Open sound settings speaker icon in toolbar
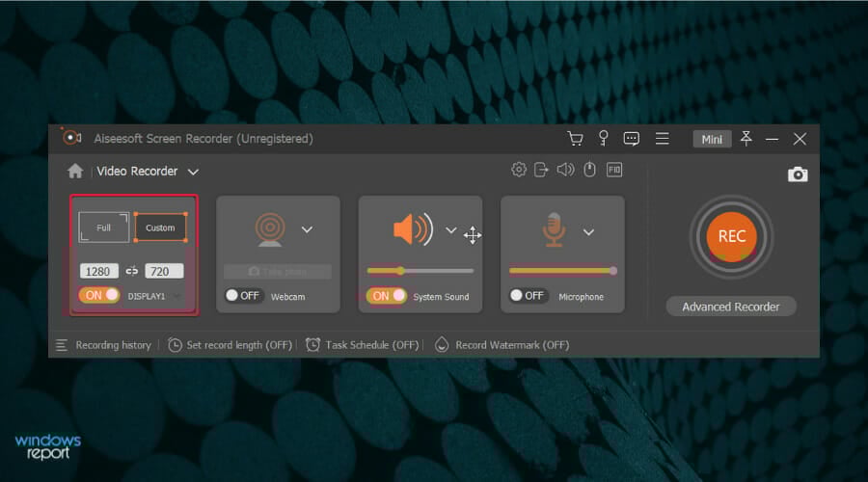The image size is (868, 482). 565,170
